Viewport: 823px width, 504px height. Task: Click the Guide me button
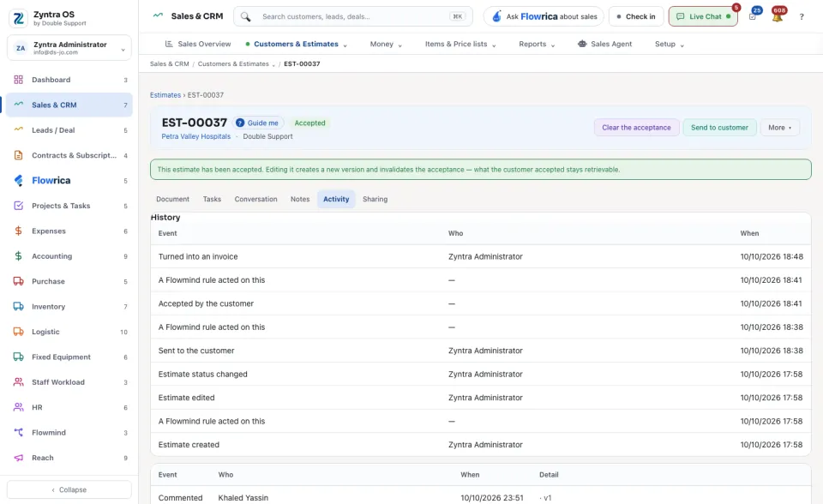click(x=258, y=123)
